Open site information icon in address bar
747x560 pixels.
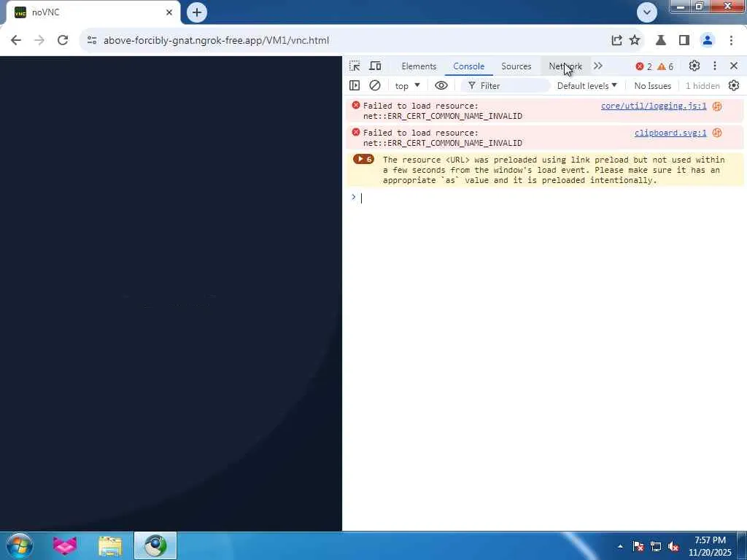[x=92, y=41]
